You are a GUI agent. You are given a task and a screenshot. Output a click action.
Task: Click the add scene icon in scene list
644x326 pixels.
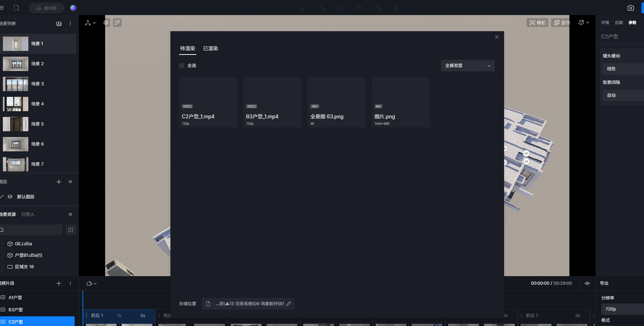pyautogui.click(x=59, y=24)
